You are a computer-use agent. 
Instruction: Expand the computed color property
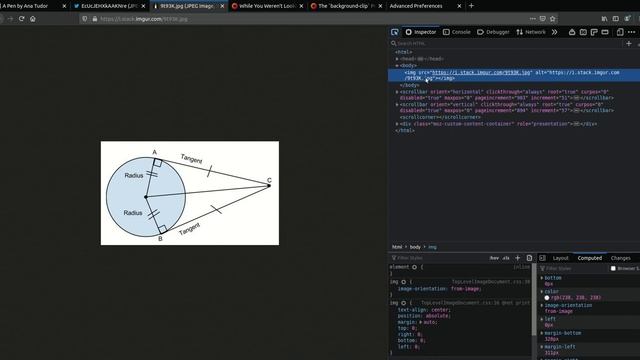click(542, 292)
